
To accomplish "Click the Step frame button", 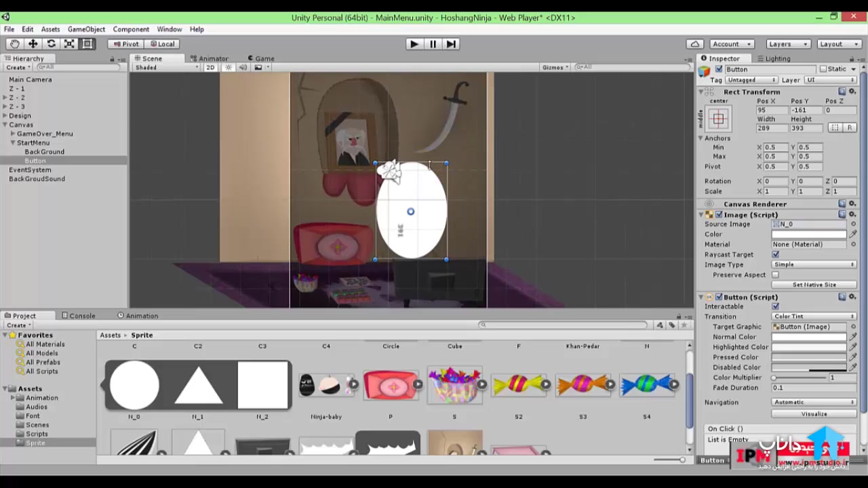I will 451,44.
